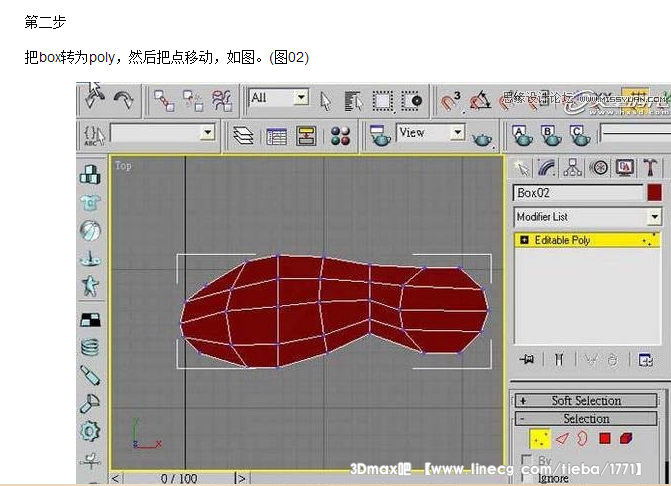Toggle Show End Result icon

click(559, 360)
